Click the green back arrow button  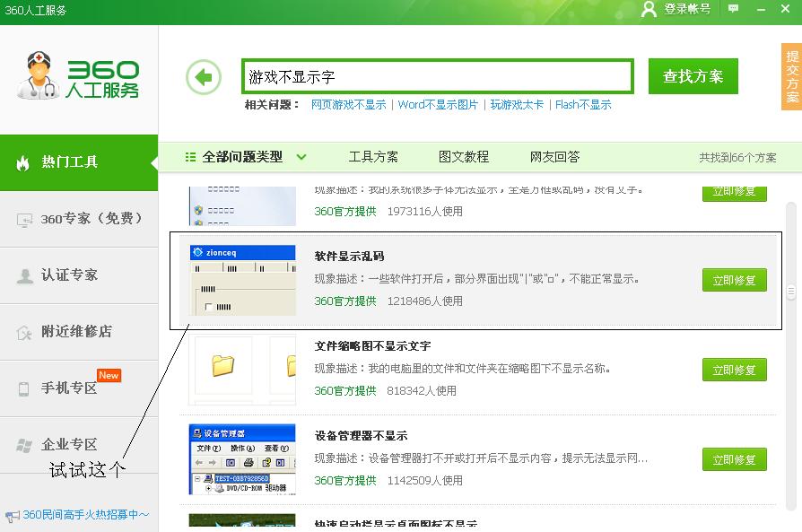(x=204, y=77)
